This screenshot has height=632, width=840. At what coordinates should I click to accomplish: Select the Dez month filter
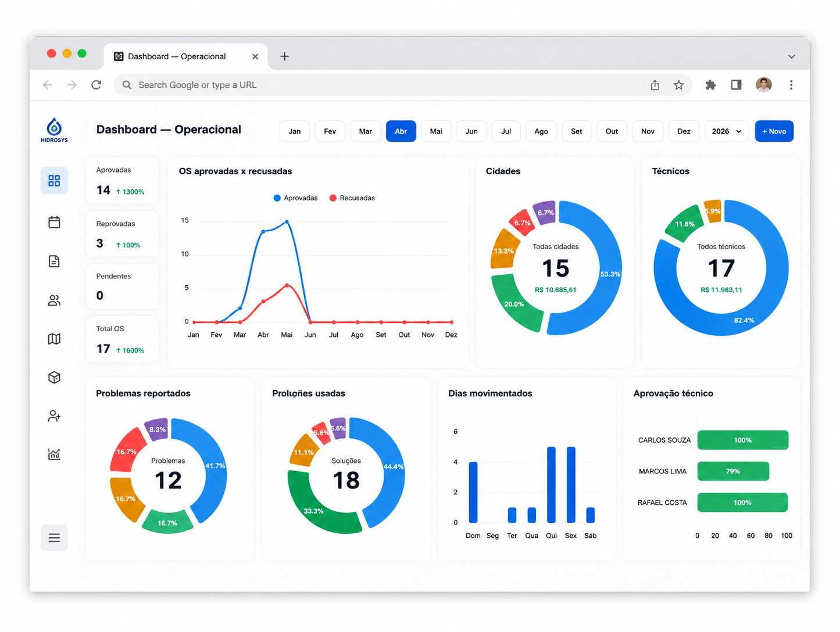click(x=684, y=131)
